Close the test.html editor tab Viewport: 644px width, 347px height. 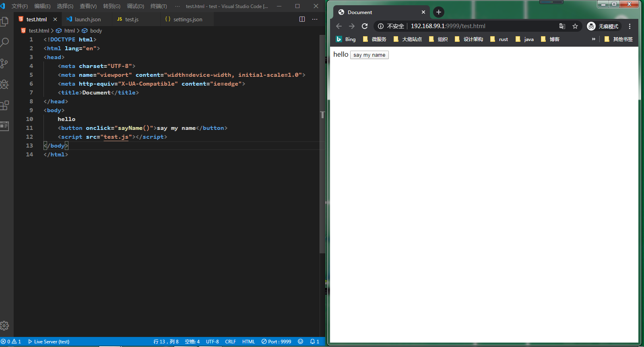[x=55, y=19]
